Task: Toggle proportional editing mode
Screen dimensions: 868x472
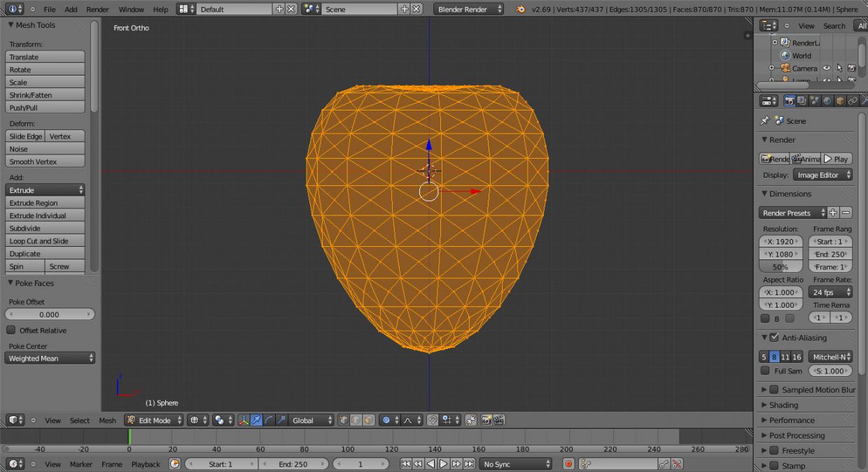Action: tap(388, 420)
